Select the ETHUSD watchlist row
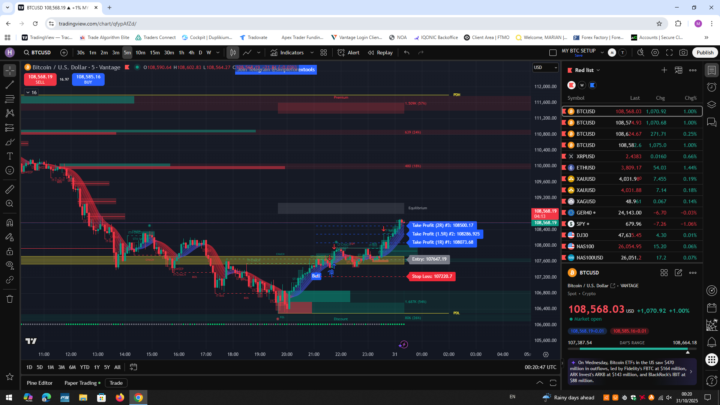The width and height of the screenshot is (720, 405). [x=632, y=168]
